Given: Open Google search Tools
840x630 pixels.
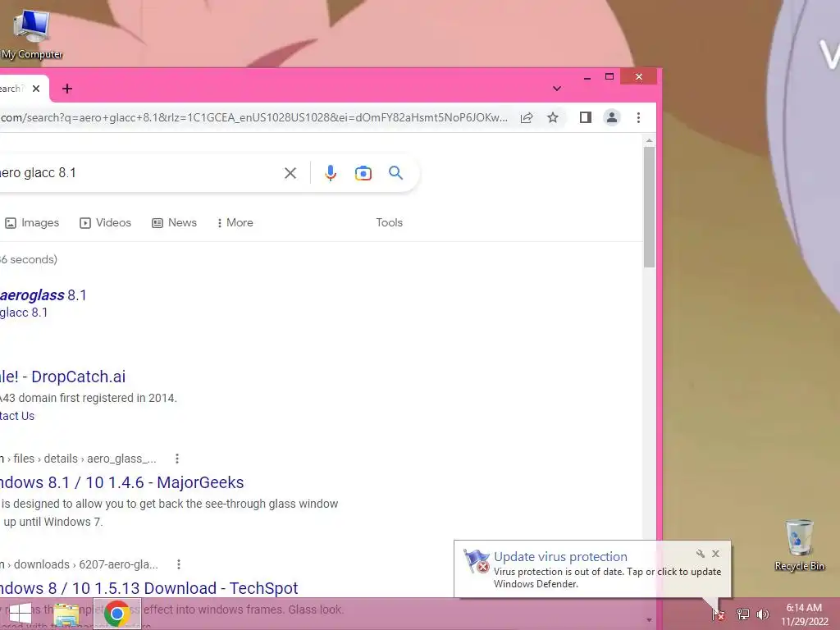Looking at the screenshot, I should pyautogui.click(x=390, y=223).
